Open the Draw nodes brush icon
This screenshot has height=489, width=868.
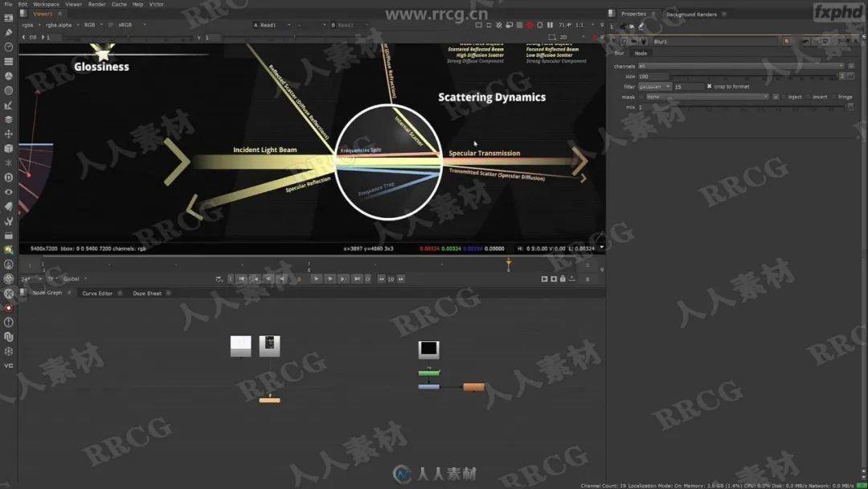(x=8, y=33)
